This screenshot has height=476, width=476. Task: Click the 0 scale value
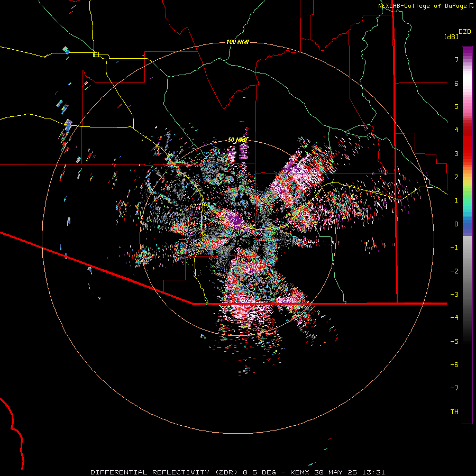pyautogui.click(x=456, y=224)
